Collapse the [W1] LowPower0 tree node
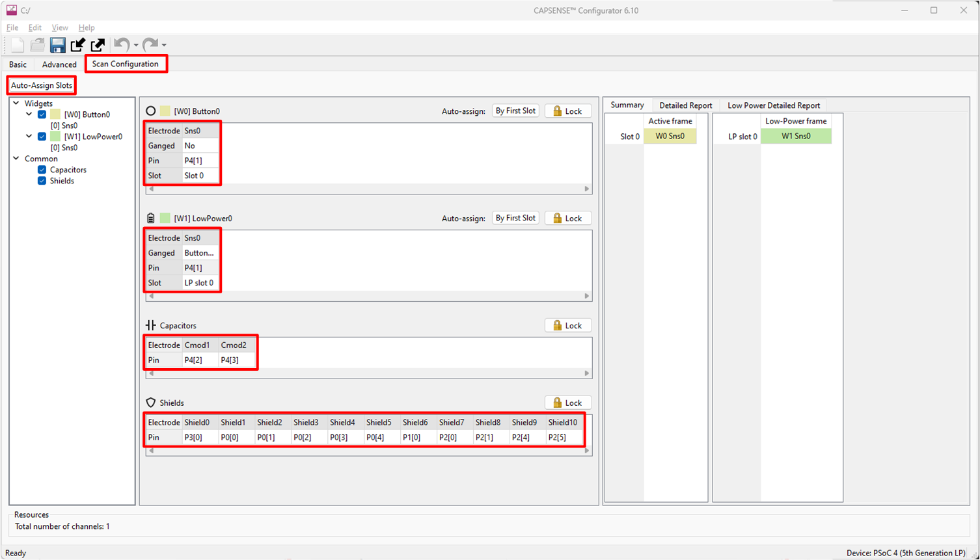The height and width of the screenshot is (560, 980). click(29, 137)
